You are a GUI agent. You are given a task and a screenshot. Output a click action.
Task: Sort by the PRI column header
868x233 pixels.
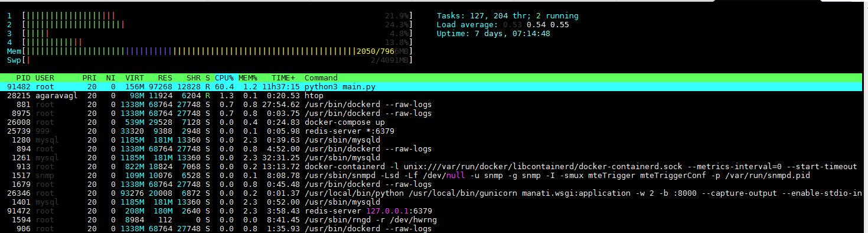point(90,78)
